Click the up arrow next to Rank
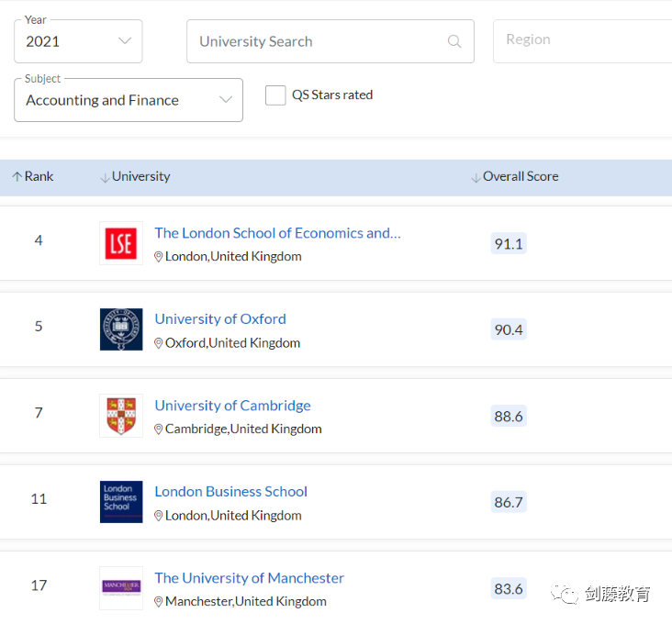 click(x=17, y=176)
